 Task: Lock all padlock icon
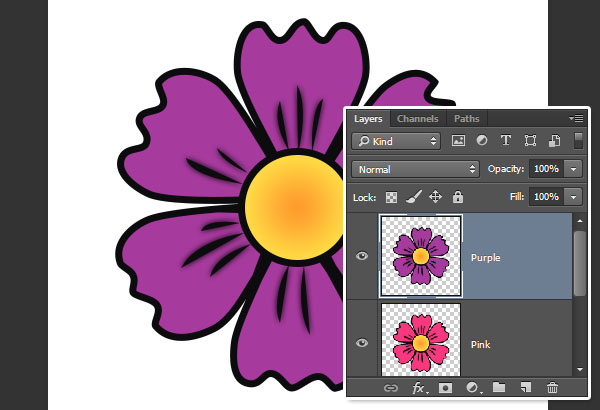click(458, 197)
